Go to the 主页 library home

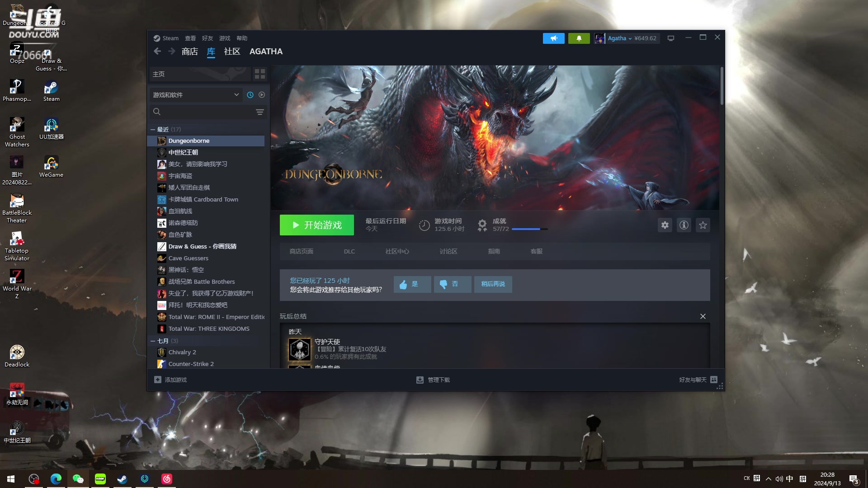click(200, 74)
